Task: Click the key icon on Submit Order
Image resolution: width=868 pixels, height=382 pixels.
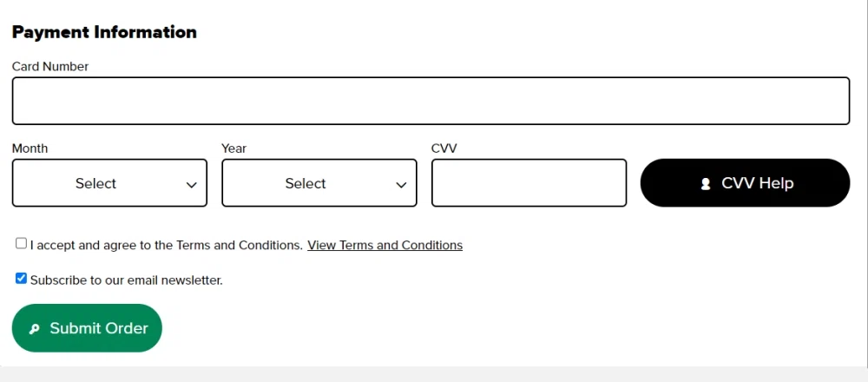Action: tap(34, 329)
